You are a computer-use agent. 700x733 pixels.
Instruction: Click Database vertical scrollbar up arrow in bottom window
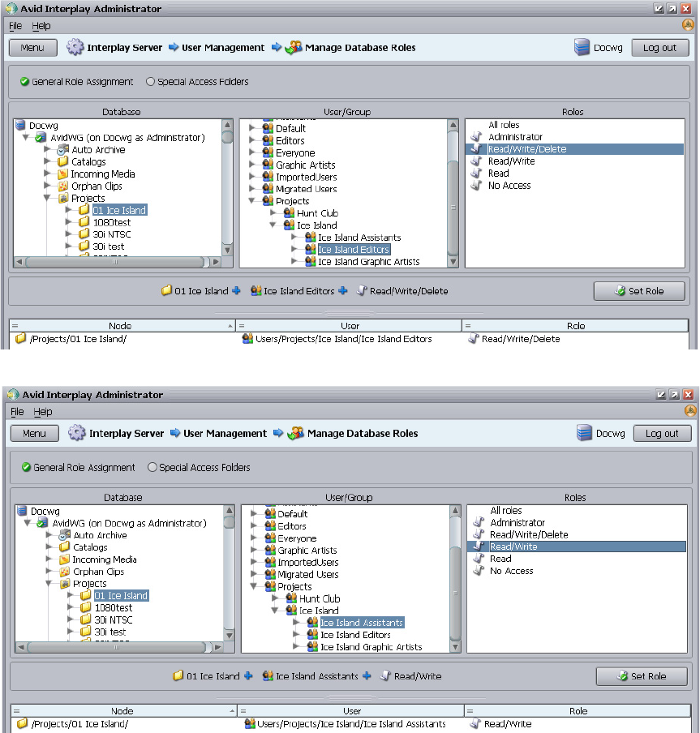coord(229,510)
